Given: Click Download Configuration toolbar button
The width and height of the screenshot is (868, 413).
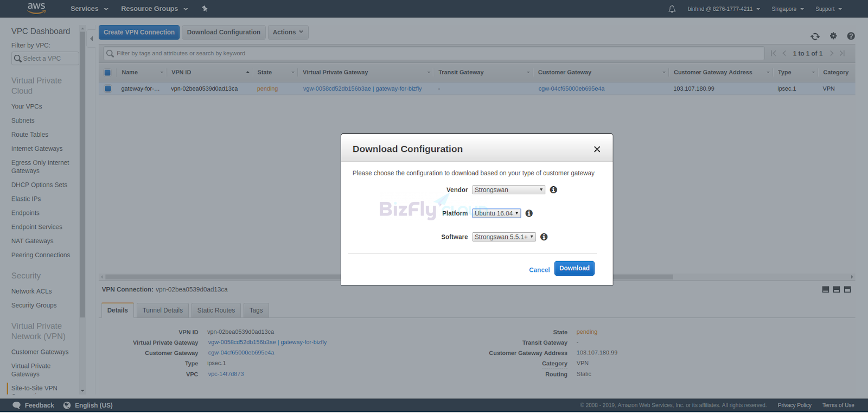Looking at the screenshot, I should [x=224, y=32].
